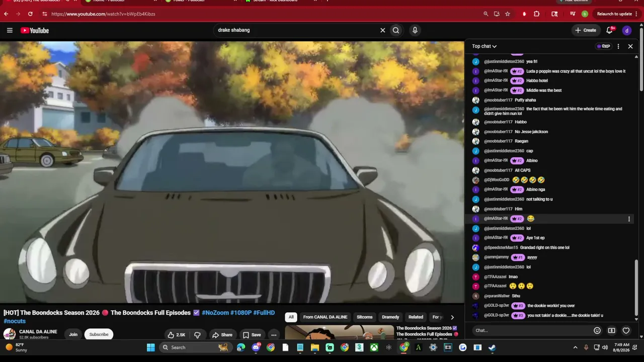Open the browser extensions puzzle icon
The width and height of the screenshot is (644, 362).
coord(536,14)
